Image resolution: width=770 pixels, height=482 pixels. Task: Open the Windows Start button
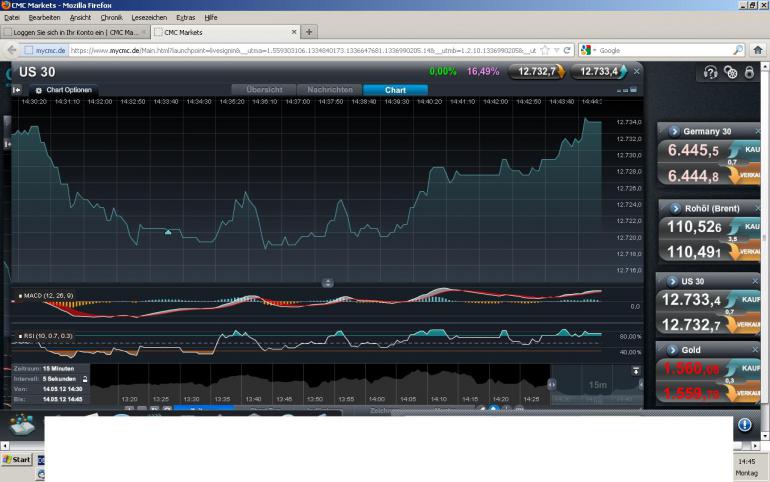(x=17, y=459)
